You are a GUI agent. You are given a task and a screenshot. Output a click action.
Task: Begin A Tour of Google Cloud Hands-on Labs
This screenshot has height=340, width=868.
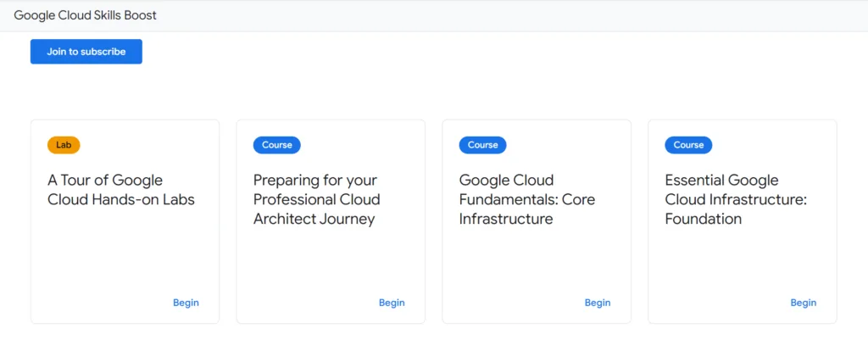186,303
